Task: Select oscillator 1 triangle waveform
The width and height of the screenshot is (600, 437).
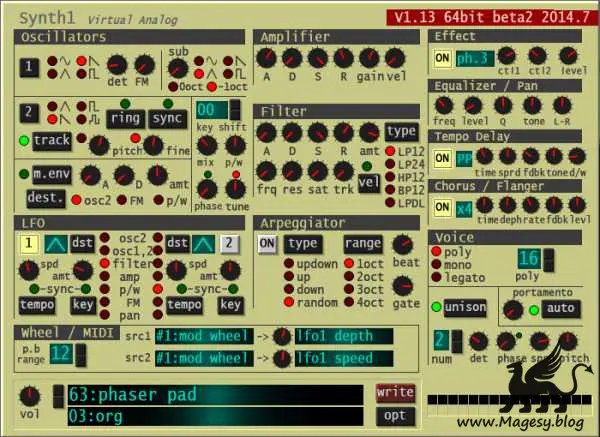Action: (52, 74)
